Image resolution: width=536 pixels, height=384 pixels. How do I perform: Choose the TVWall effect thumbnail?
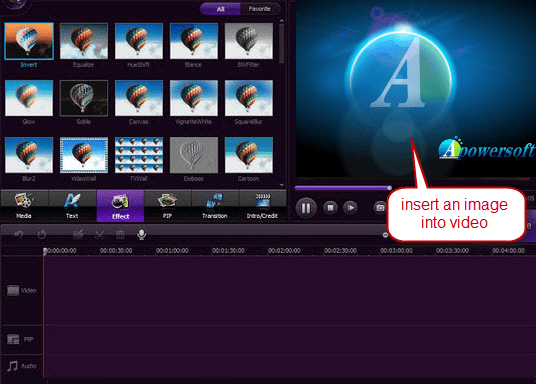pyautogui.click(x=139, y=155)
